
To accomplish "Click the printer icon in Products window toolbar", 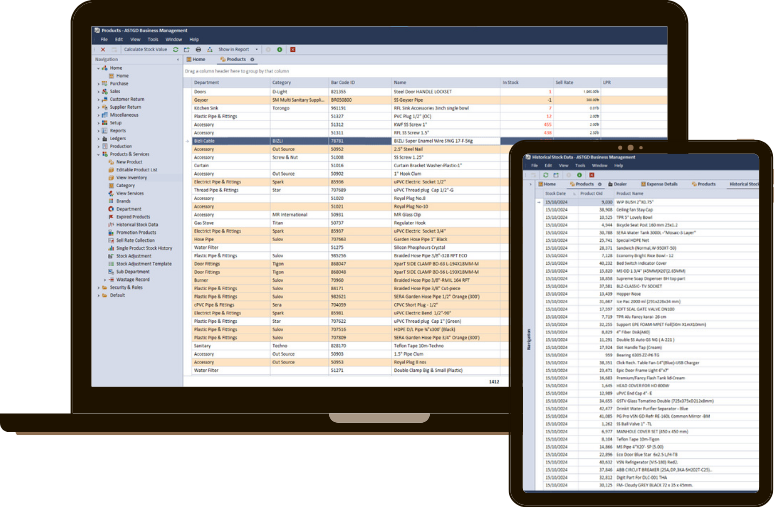I will [x=198, y=49].
